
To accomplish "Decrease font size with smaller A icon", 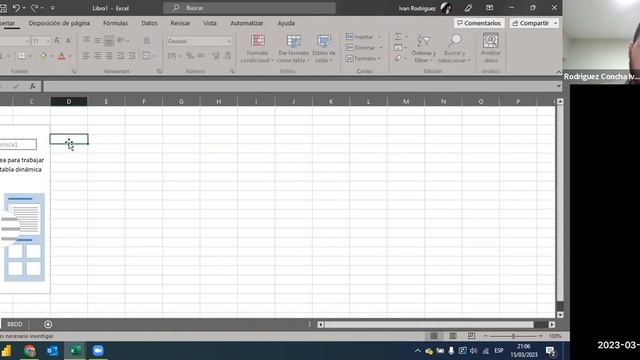I will 68,41.
